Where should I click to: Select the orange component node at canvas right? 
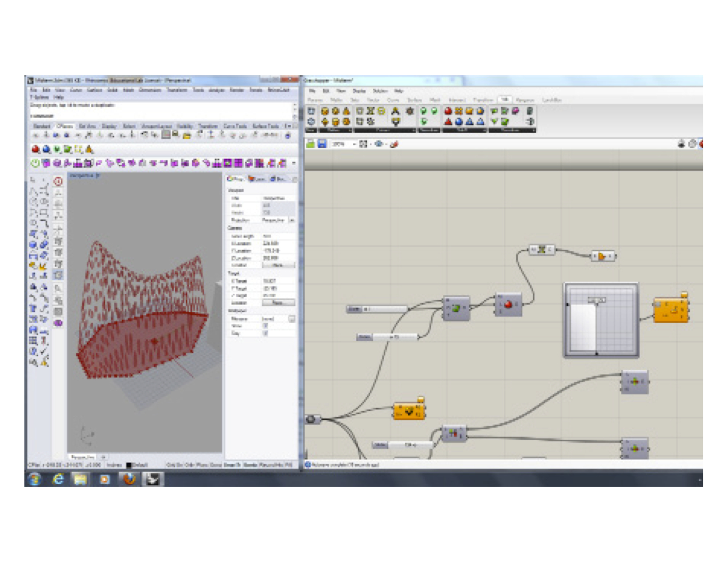click(670, 310)
